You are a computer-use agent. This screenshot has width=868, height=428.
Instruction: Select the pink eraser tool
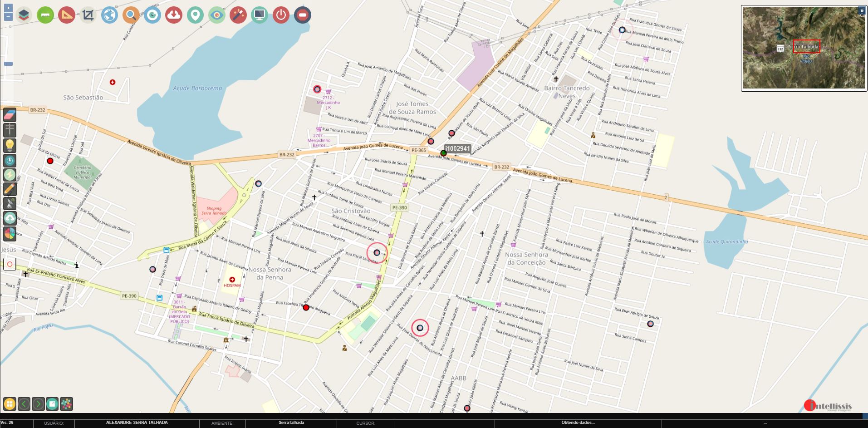pos(10,115)
